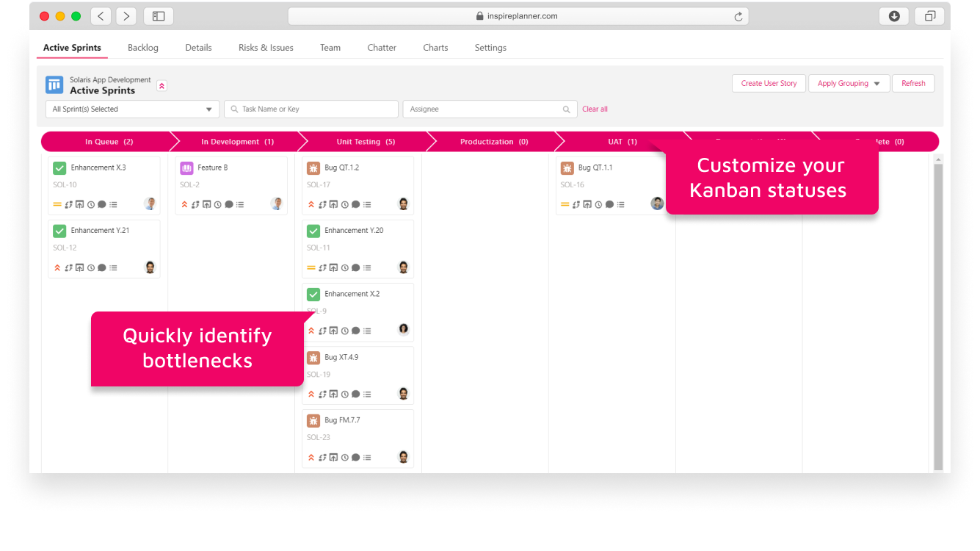
Task: Open the All Sprint(s) Selected dropdown
Action: pos(132,109)
